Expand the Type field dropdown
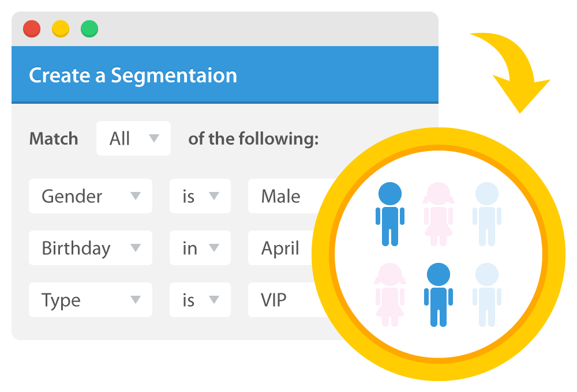The image size is (577, 392). pos(91,300)
